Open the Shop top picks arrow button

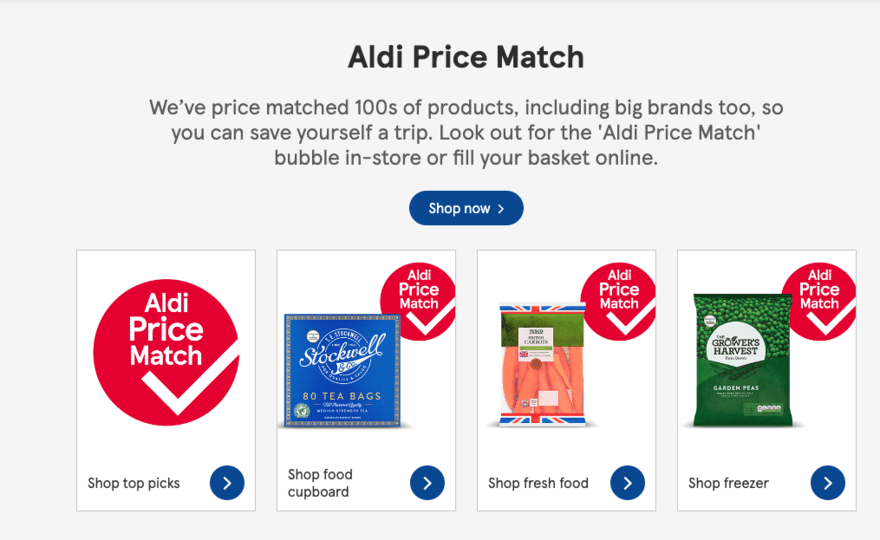(x=227, y=483)
